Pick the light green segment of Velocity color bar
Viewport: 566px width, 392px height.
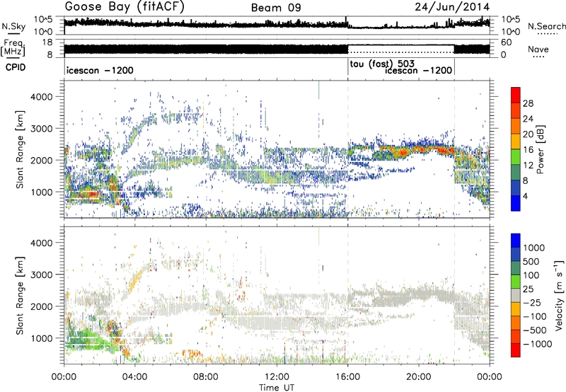[516, 282]
